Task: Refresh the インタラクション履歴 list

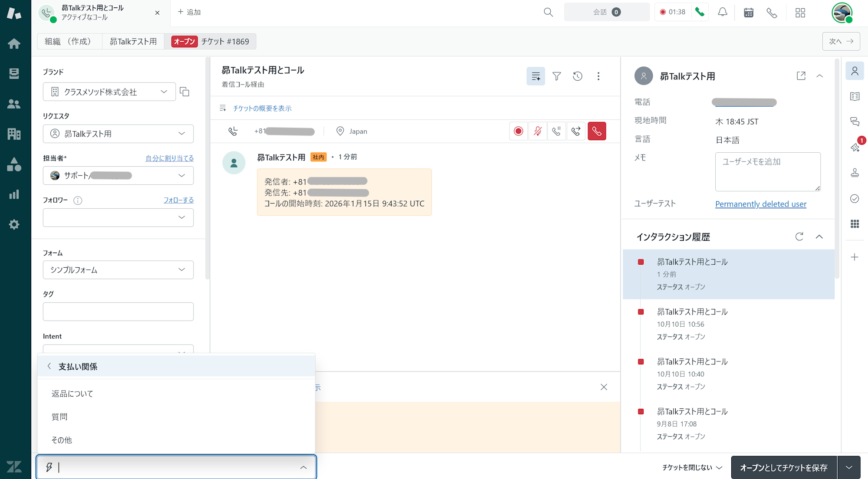Action: 799,237
